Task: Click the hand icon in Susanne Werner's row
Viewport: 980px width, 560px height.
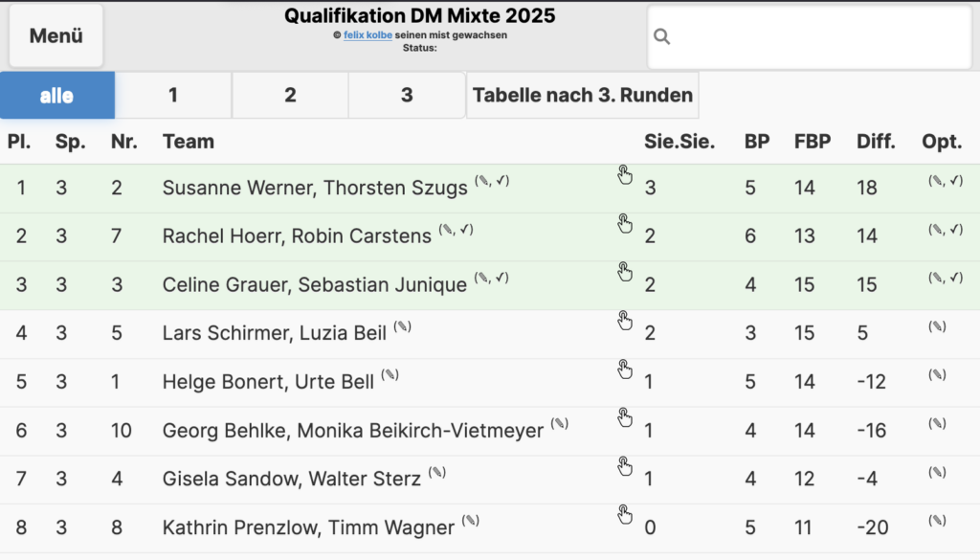Action: coord(624,175)
